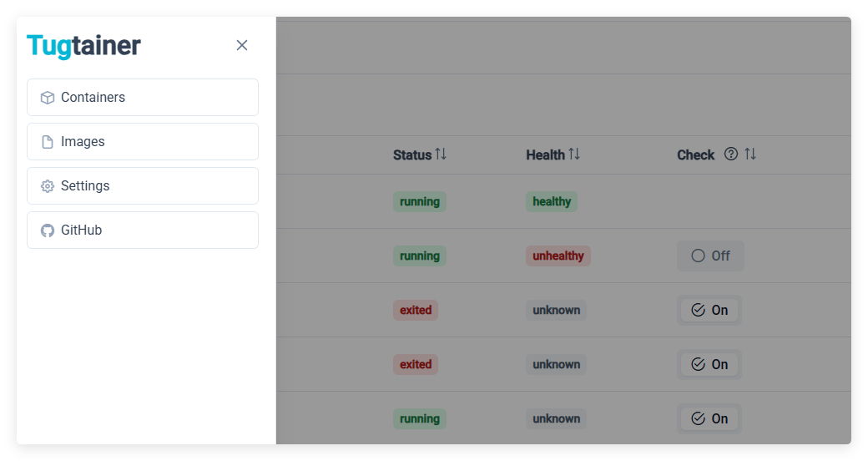Enable the Off check toggle for unhealthy container
Viewport: 868px width, 461px height.
710,256
